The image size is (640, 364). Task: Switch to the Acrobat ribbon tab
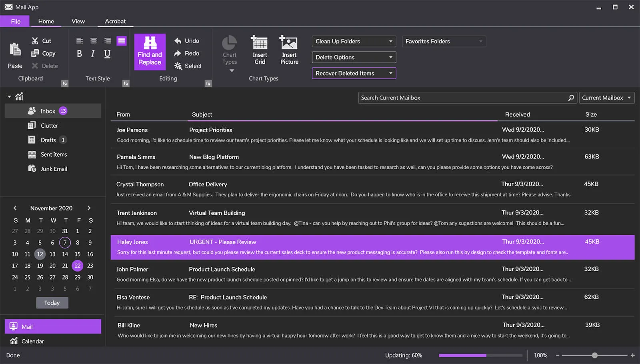(115, 21)
